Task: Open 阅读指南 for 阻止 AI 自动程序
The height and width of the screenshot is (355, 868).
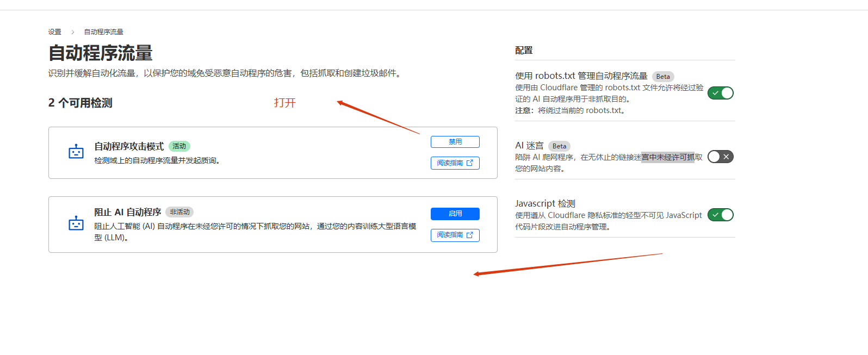Action: [455, 235]
